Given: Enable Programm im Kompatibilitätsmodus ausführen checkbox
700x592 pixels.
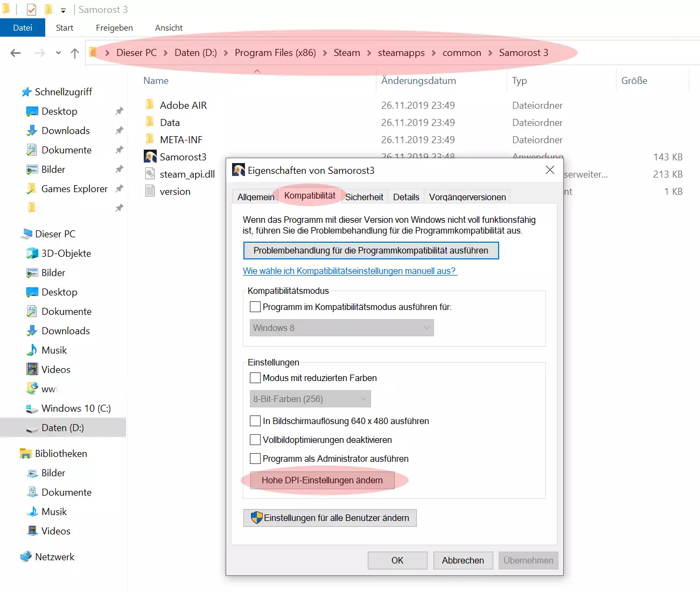Looking at the screenshot, I should click(255, 307).
